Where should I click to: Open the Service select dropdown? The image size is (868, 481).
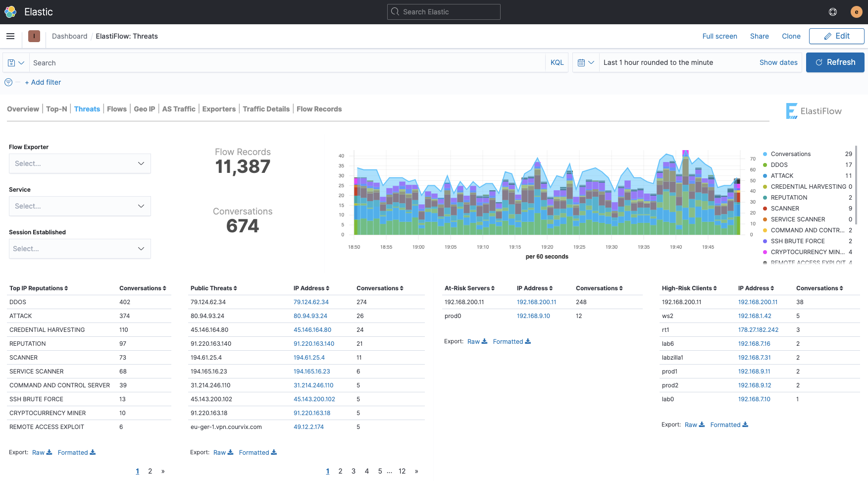80,206
